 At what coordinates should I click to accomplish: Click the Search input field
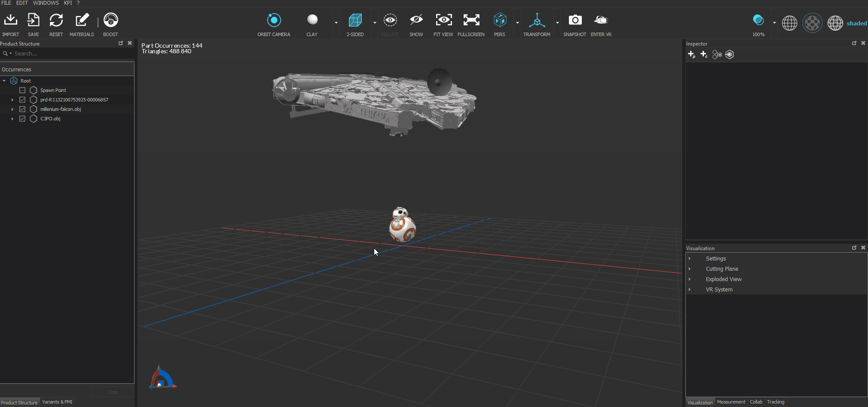coord(73,54)
